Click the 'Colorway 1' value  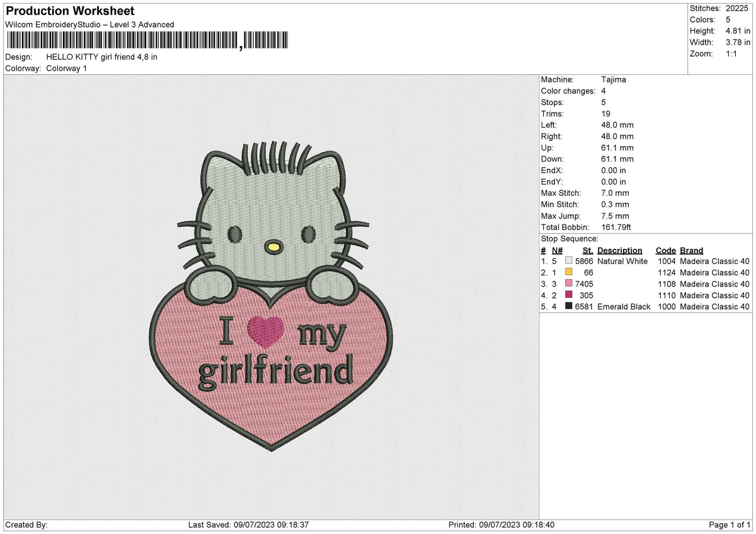(x=67, y=68)
